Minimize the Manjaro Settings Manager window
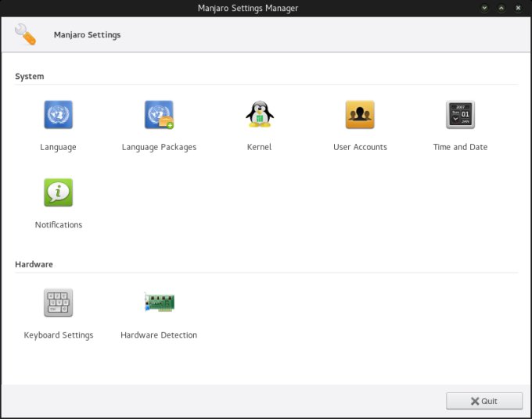 tap(484, 8)
